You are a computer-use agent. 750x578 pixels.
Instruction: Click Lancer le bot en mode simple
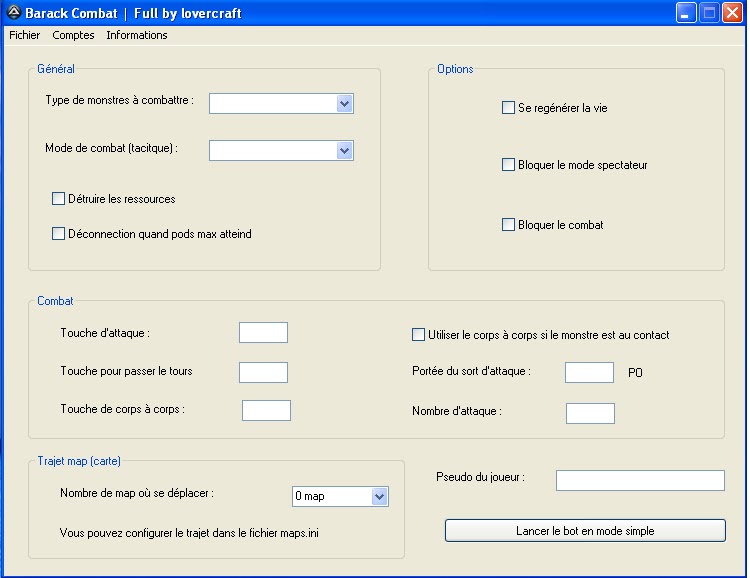point(585,531)
